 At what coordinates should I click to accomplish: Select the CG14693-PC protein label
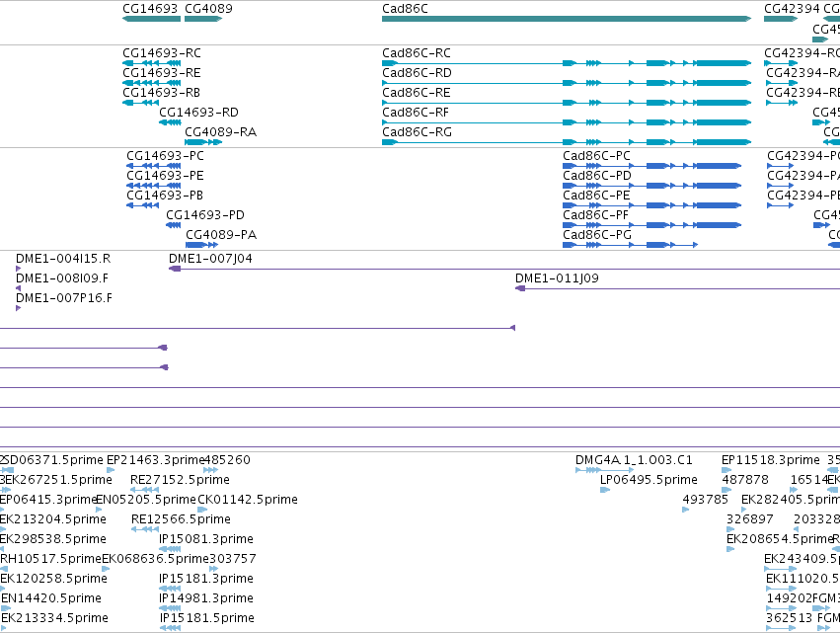click(x=165, y=156)
